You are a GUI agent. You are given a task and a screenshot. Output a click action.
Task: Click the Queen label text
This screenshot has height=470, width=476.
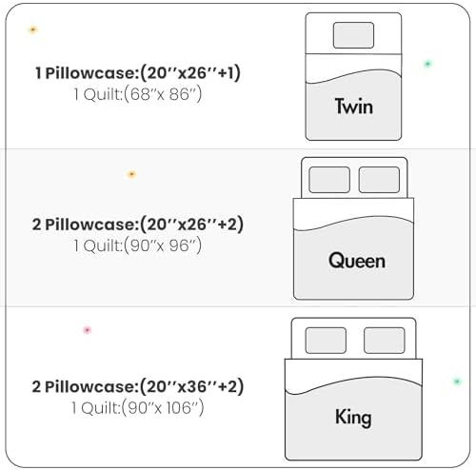click(x=357, y=261)
